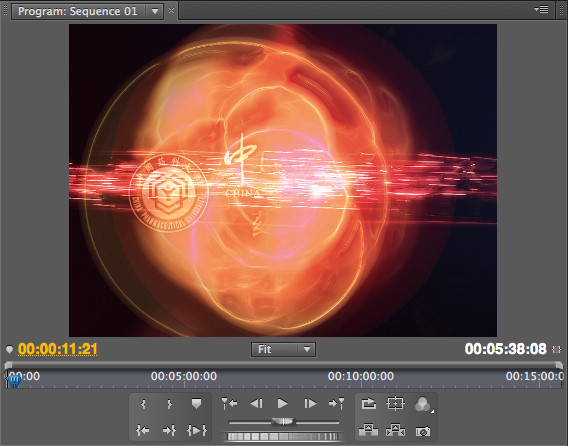
Task: Toggle safe margins overlay
Action: coord(395,403)
